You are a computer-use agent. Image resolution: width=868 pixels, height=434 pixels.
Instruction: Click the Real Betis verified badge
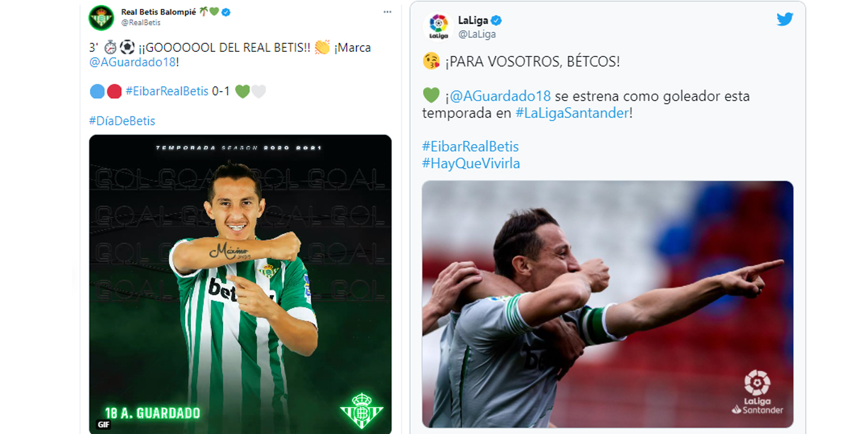click(x=226, y=12)
